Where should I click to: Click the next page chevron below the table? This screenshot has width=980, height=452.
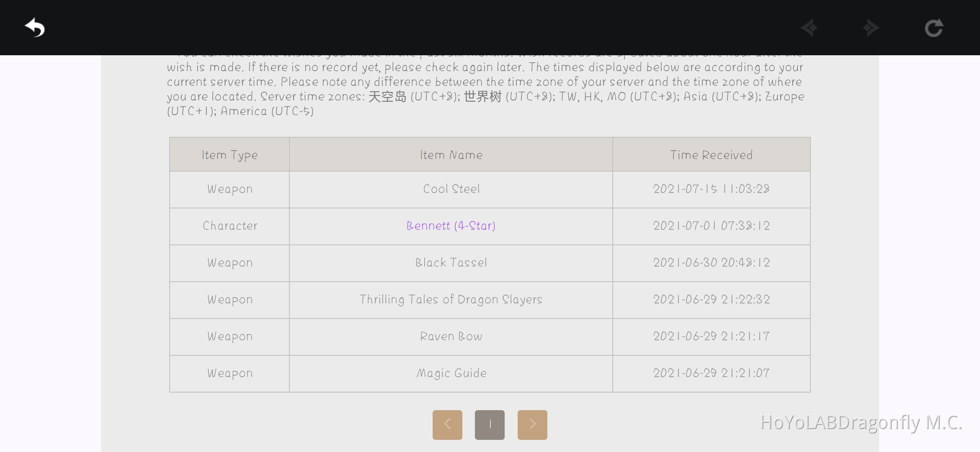pyautogui.click(x=532, y=424)
